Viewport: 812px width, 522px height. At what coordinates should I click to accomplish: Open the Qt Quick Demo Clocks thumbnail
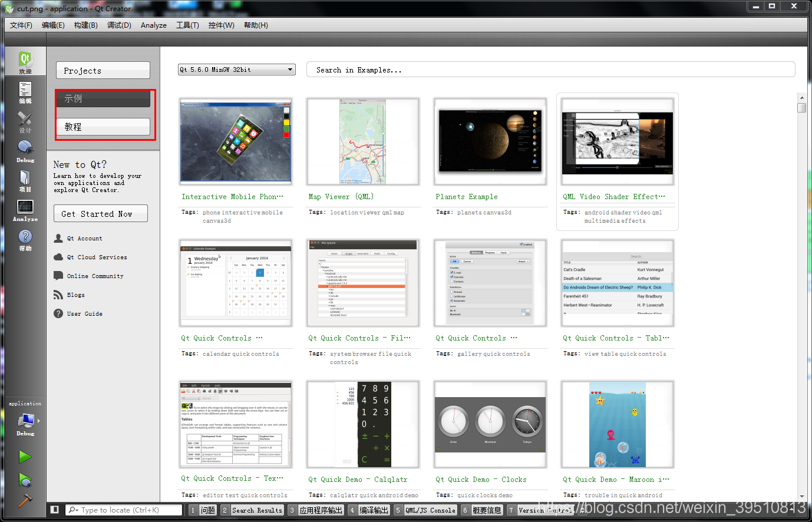pyautogui.click(x=490, y=424)
